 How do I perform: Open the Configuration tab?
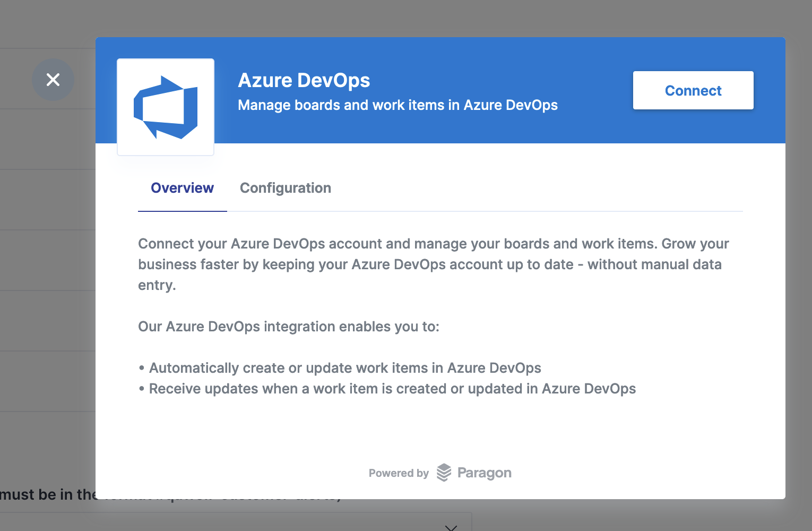286,188
